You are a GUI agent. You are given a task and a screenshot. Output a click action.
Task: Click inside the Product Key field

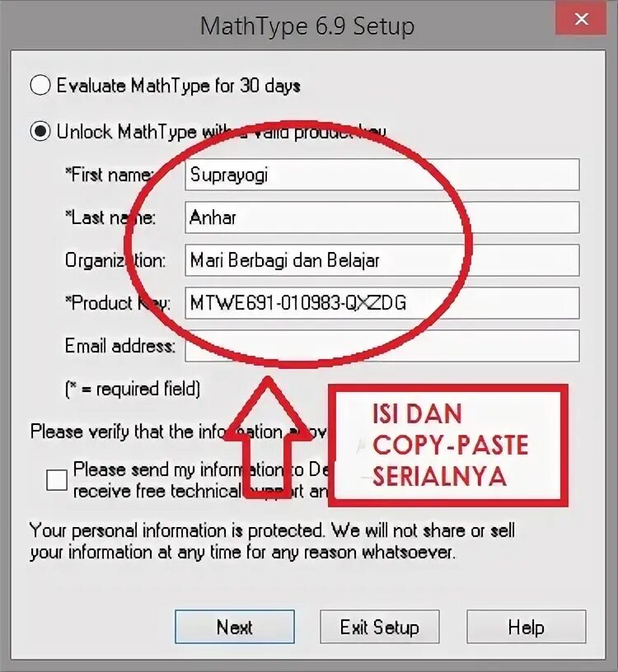(x=382, y=303)
